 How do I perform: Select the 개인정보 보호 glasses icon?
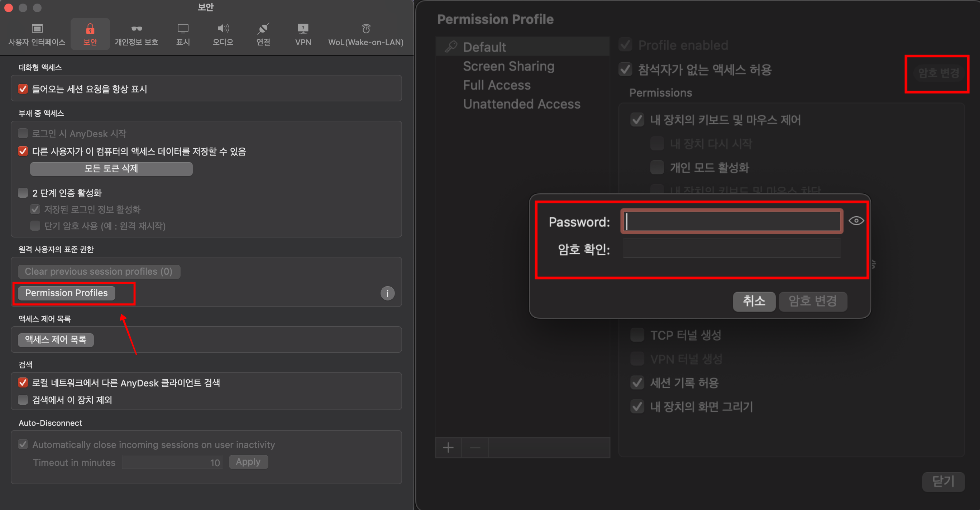click(x=137, y=29)
